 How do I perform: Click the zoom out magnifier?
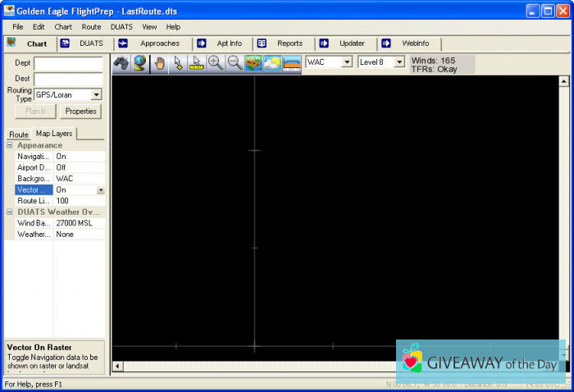point(235,63)
